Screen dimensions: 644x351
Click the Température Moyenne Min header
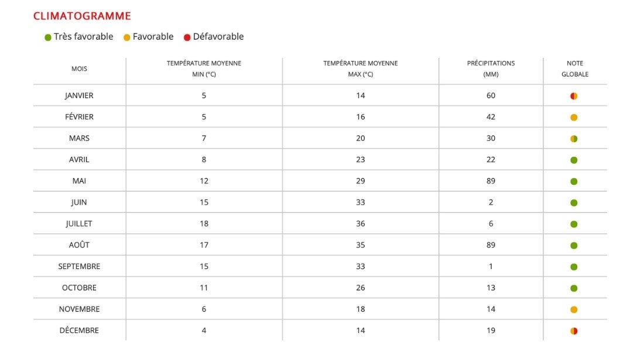pos(204,69)
